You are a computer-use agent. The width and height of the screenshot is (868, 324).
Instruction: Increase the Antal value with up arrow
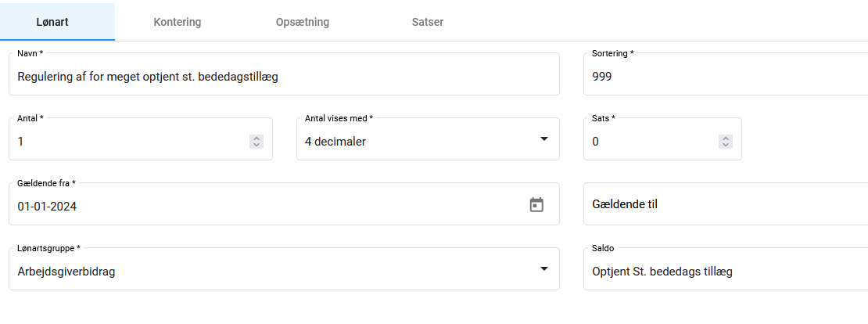point(256,139)
